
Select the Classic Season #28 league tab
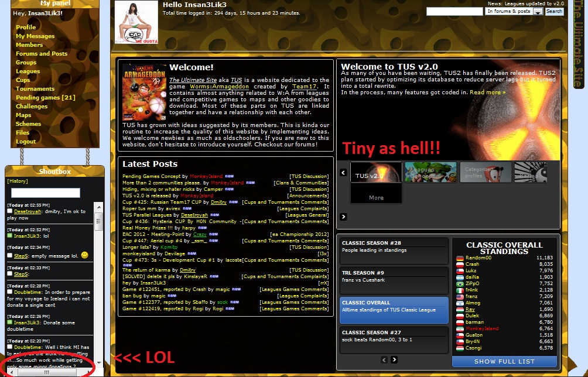click(394, 251)
